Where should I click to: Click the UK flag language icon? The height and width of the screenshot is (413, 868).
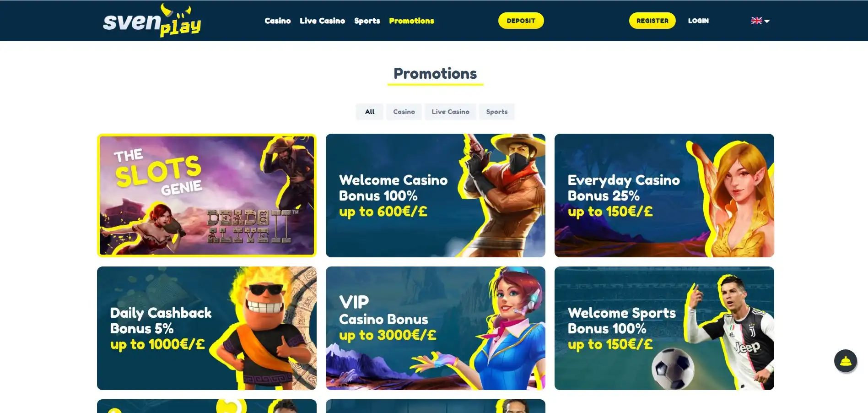756,21
